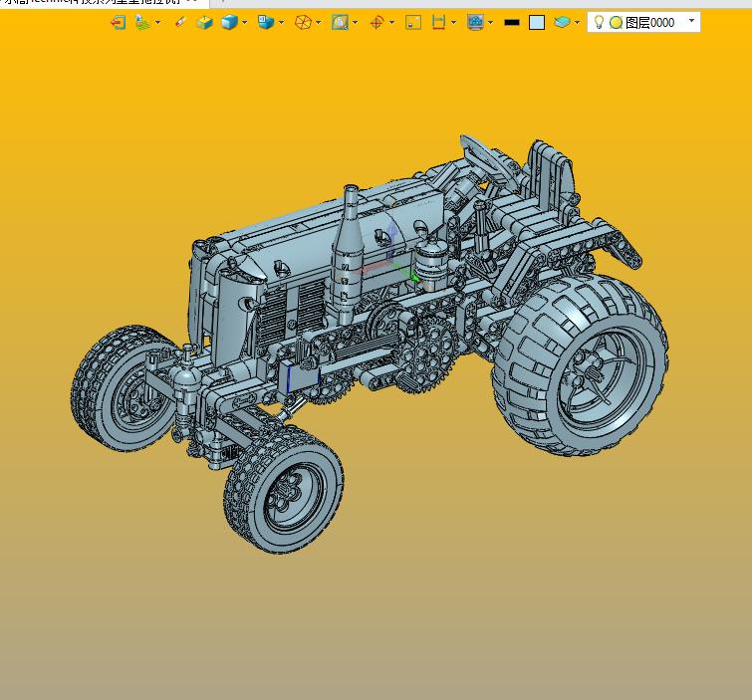Expand the wireframe polyhedron dropdown arrow
The width and height of the screenshot is (752, 700).
pos(319,22)
